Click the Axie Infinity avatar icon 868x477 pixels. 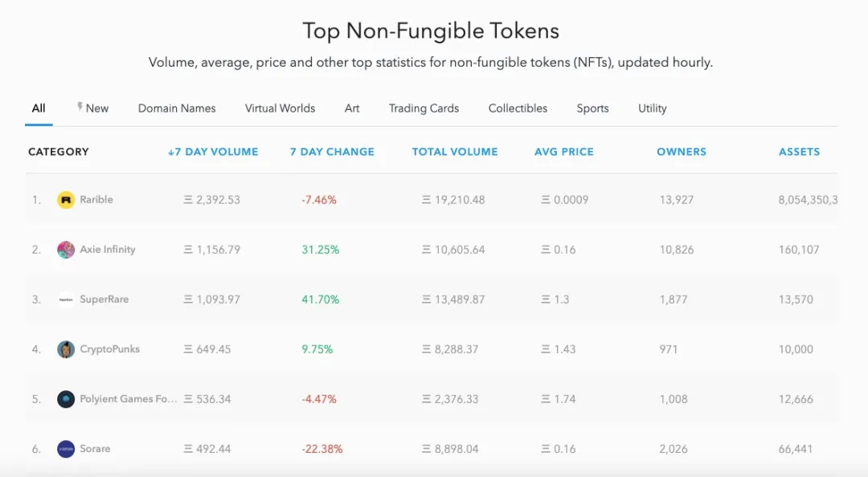[66, 250]
